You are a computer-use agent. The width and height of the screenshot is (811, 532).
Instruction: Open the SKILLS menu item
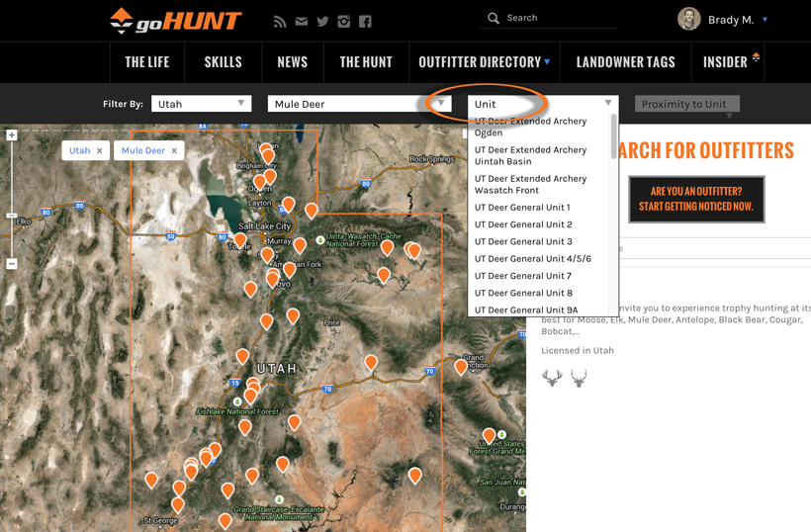223,62
